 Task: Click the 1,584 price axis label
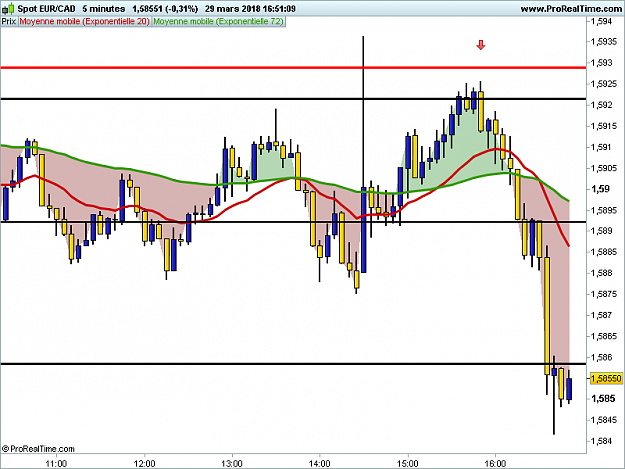coord(601,441)
